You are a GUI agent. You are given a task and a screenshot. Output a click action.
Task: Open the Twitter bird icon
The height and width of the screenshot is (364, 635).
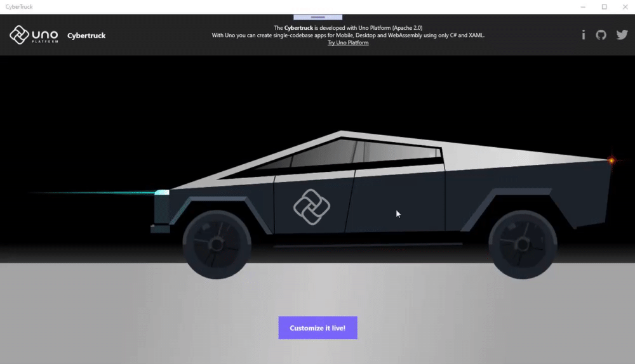[x=622, y=35]
